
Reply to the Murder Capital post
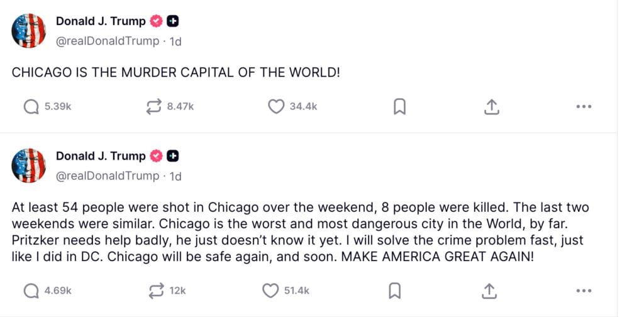click(x=31, y=107)
